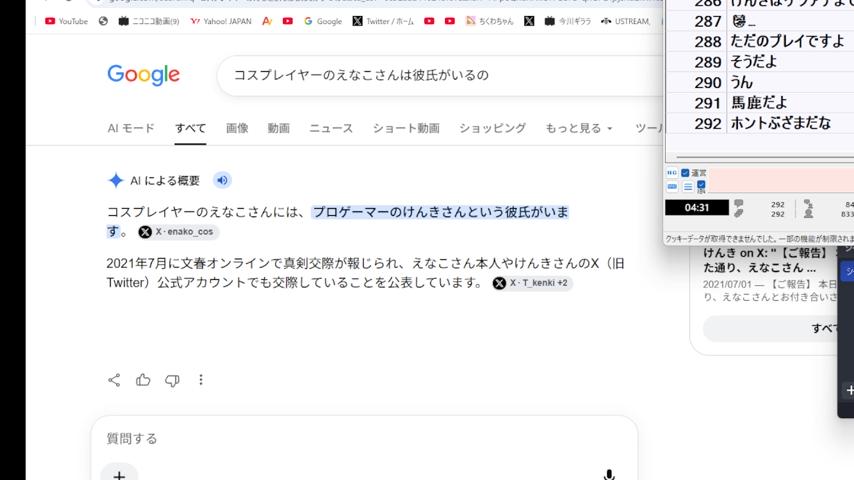The height and width of the screenshot is (480, 854).
Task: Select the すべて tab
Action: pyautogui.click(x=190, y=128)
